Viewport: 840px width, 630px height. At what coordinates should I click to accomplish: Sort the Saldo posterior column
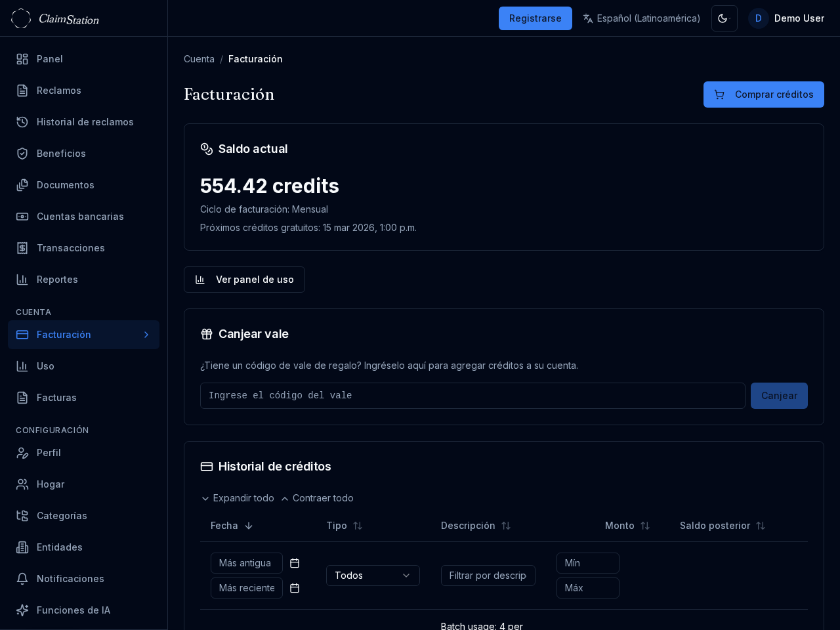tap(760, 526)
